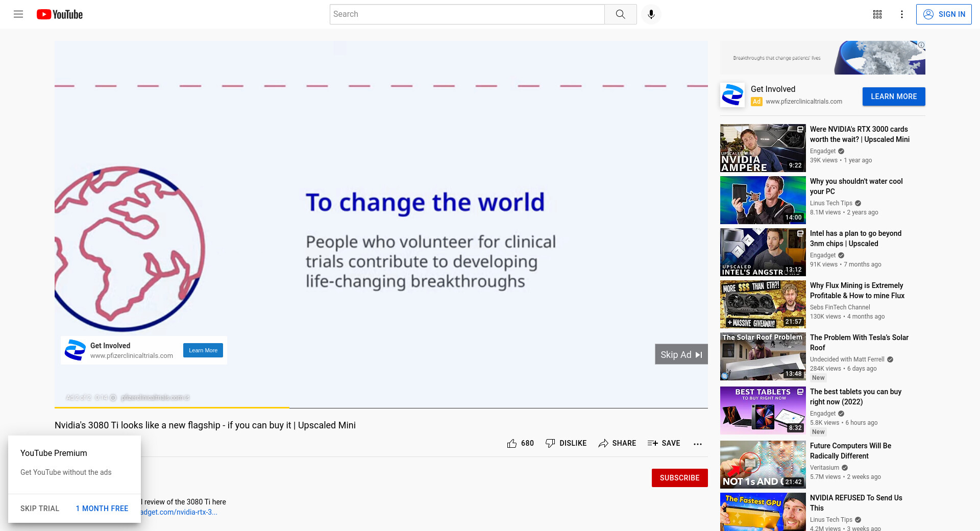Go to YouTube home via logo
This screenshot has width=980, height=531.
pos(60,14)
